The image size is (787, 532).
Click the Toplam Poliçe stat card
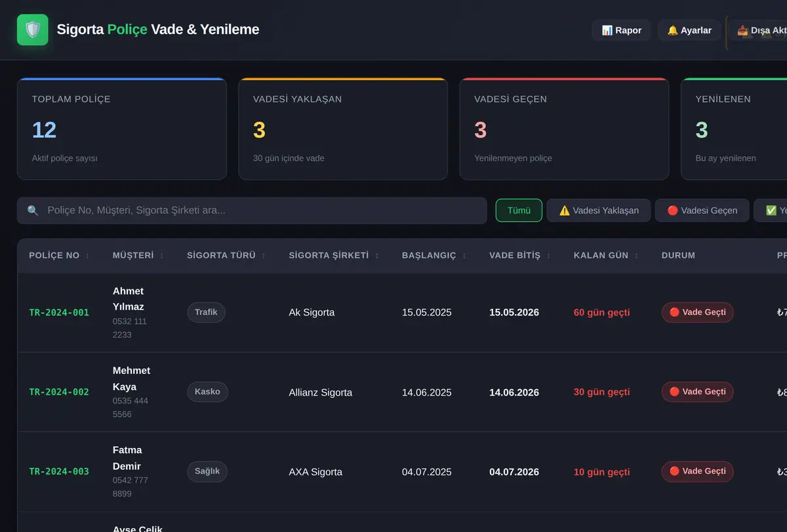pos(122,129)
